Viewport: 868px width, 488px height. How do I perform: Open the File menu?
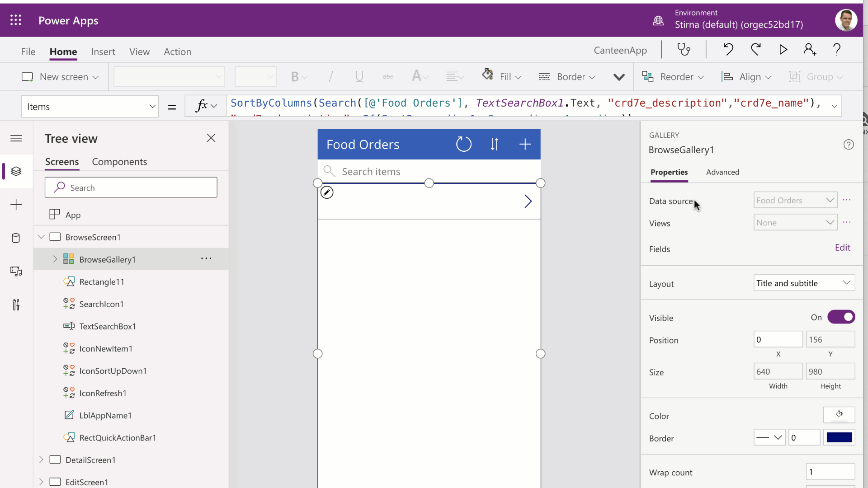pyautogui.click(x=28, y=52)
